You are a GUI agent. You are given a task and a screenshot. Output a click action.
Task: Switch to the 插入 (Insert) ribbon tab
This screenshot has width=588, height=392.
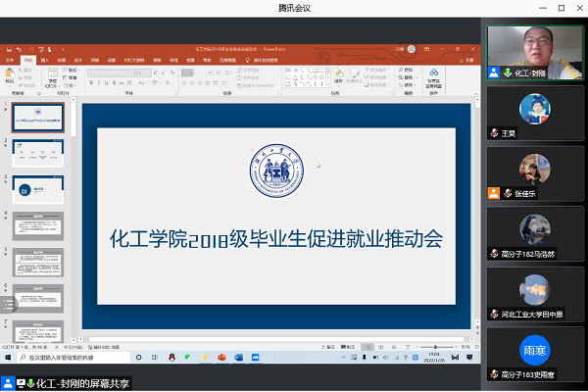click(x=44, y=59)
